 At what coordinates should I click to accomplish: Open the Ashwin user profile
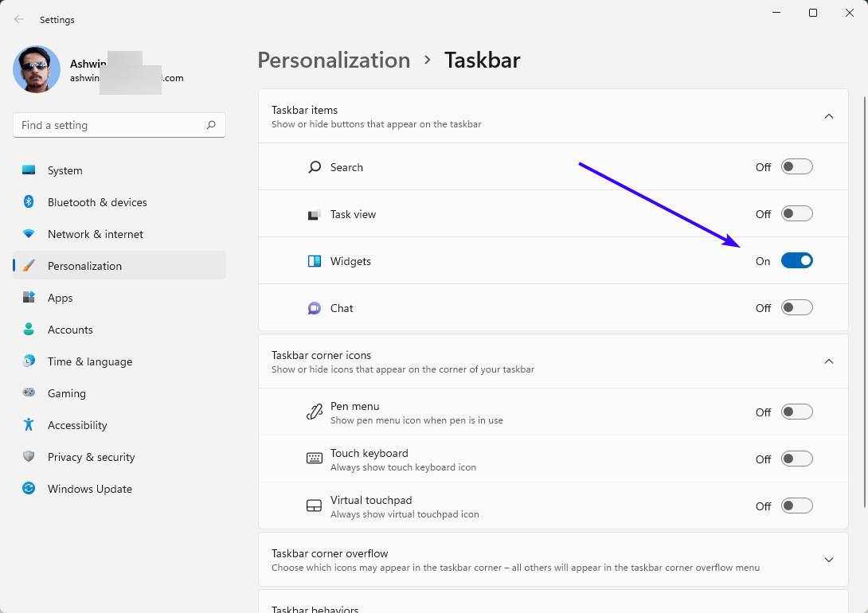click(x=37, y=69)
